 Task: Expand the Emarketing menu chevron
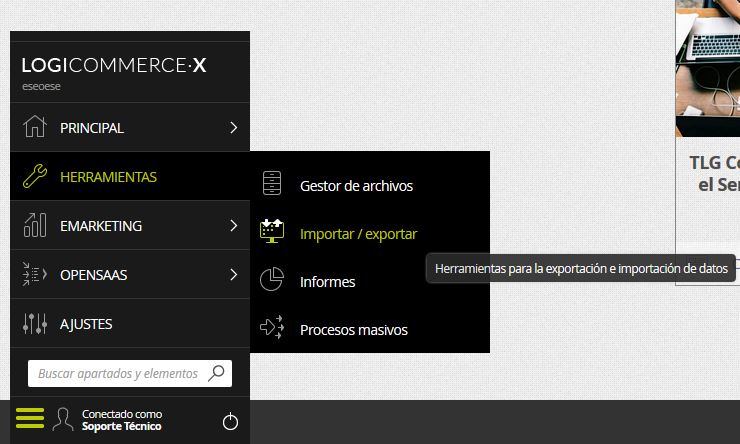(x=234, y=226)
